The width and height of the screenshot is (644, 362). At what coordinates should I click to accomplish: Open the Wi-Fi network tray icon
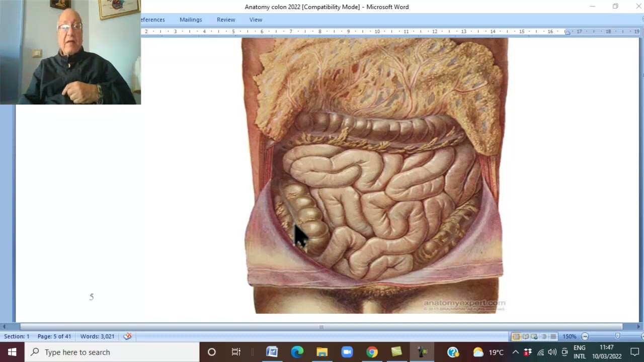540,352
